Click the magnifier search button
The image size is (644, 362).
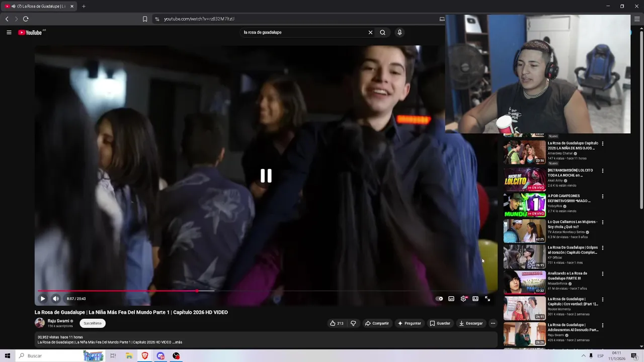coord(382,32)
